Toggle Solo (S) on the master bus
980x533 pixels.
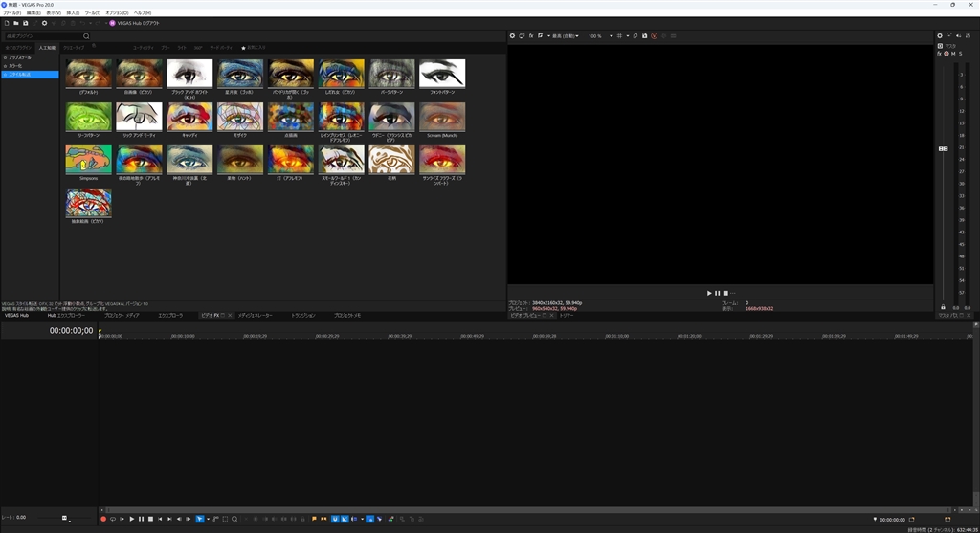[x=961, y=54]
